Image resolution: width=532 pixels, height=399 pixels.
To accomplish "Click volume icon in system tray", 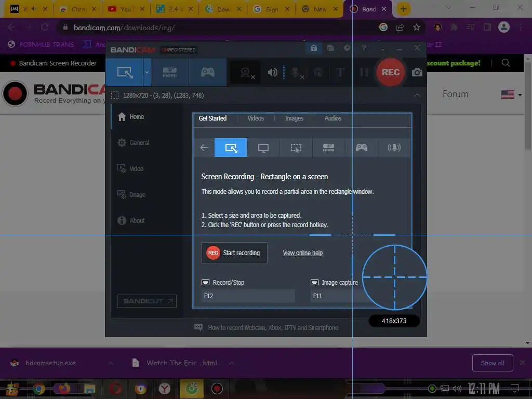I will tap(457, 389).
